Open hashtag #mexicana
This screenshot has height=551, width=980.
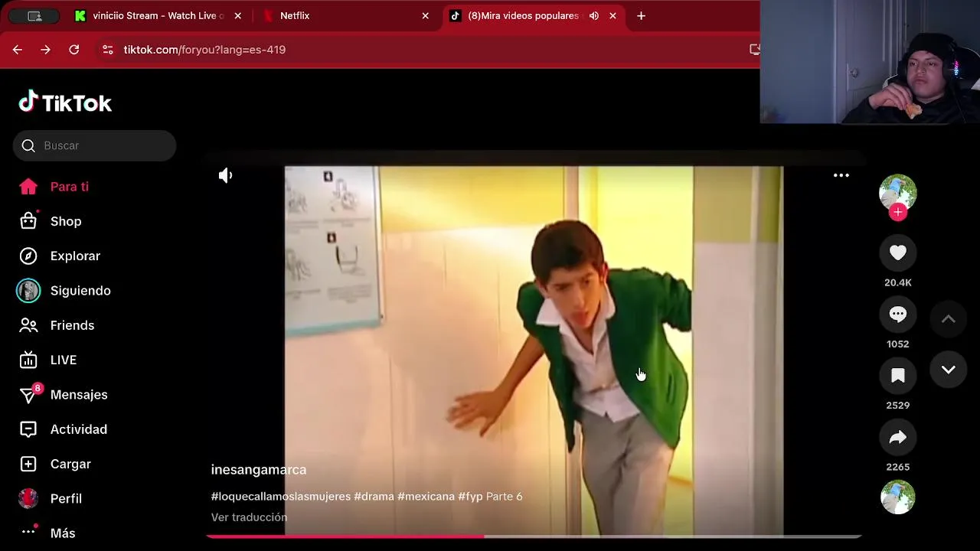click(x=426, y=497)
